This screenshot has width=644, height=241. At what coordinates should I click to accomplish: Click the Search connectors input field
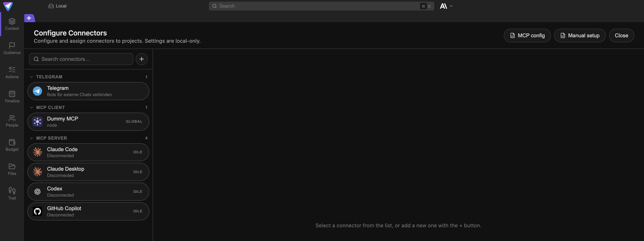pyautogui.click(x=81, y=59)
